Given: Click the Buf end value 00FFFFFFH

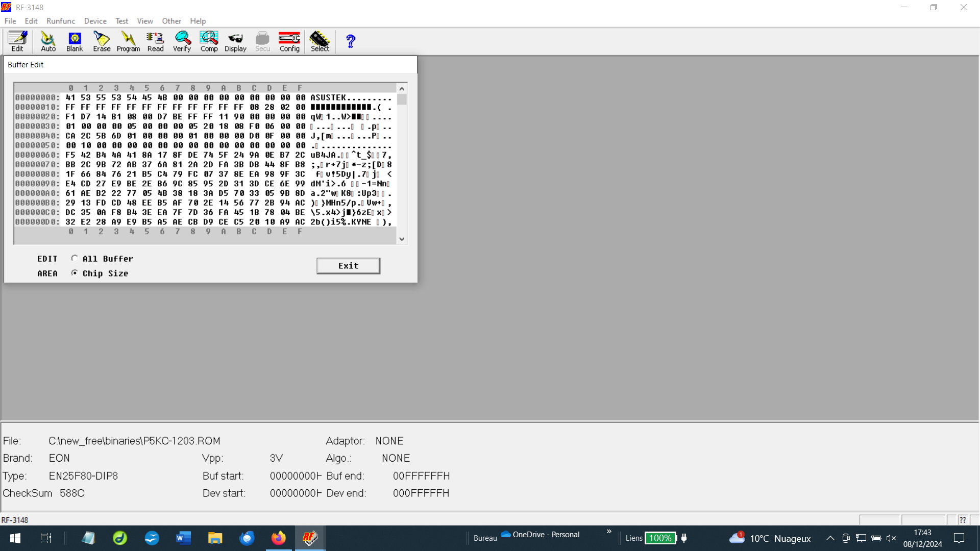Looking at the screenshot, I should tap(421, 476).
